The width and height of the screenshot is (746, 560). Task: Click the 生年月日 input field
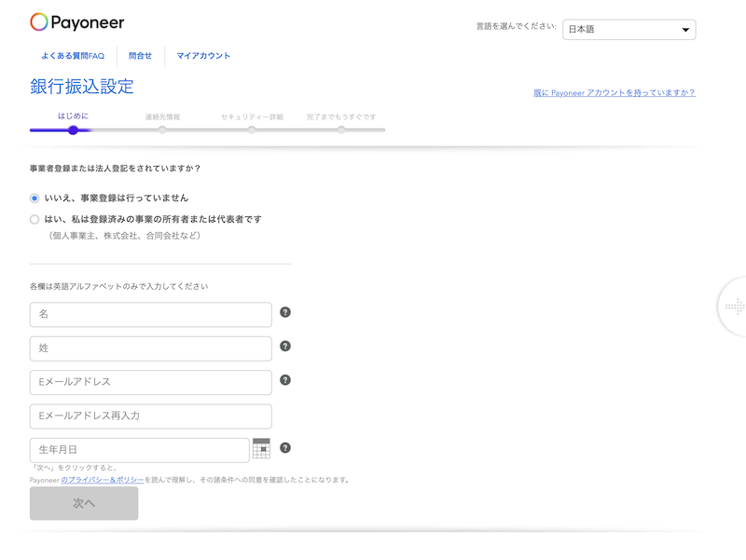(x=140, y=450)
